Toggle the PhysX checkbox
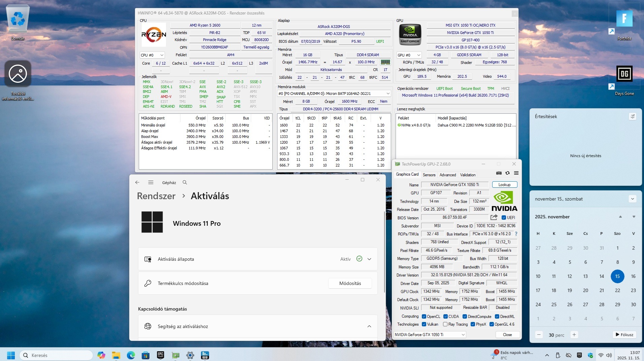644x361 pixels. (473, 324)
